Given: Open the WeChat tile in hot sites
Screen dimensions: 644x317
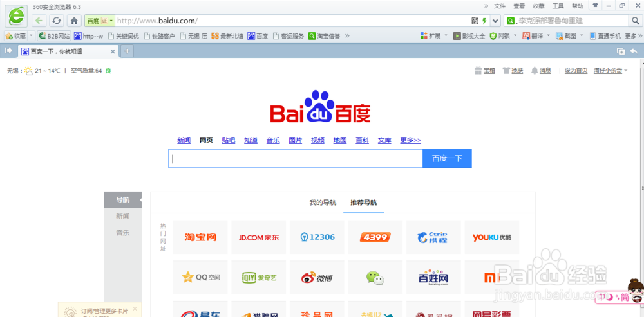Looking at the screenshot, I should tap(375, 278).
